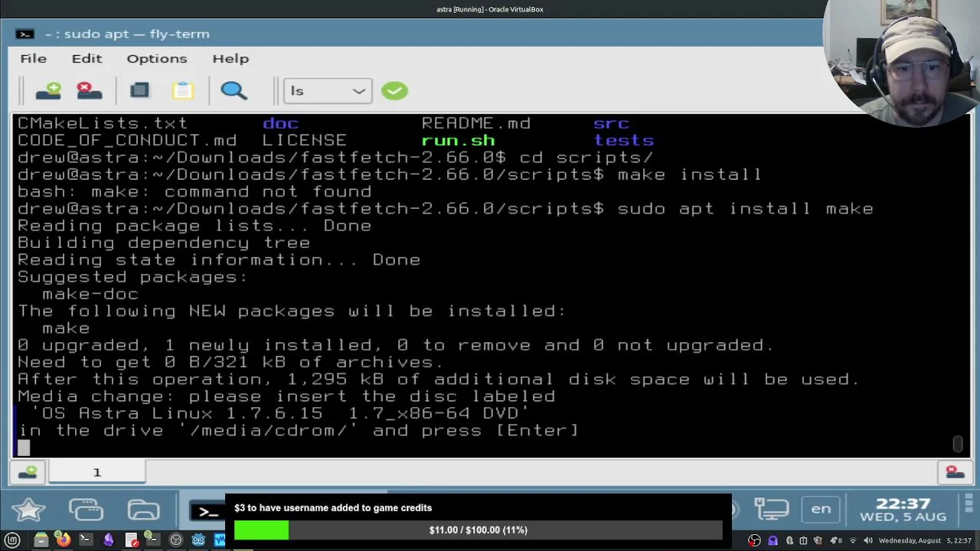Click the 'make-doc' suggested package text
Screen dimensions: 980x551
[x=90, y=295]
